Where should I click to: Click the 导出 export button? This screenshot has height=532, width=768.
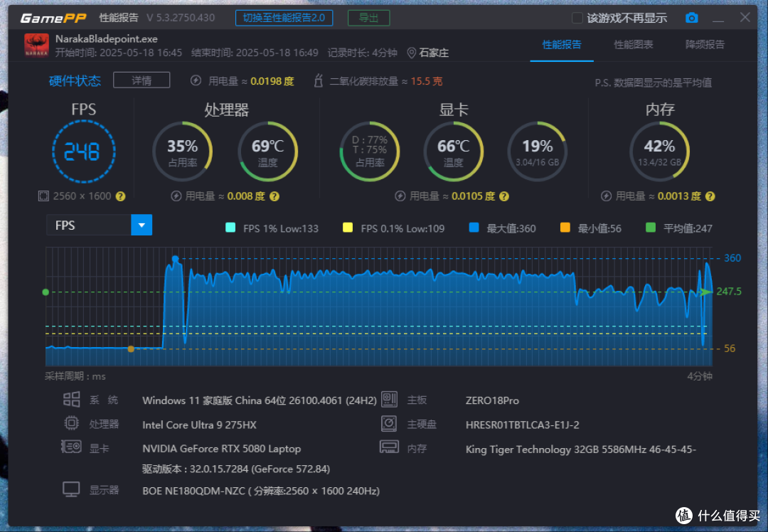coord(369,18)
